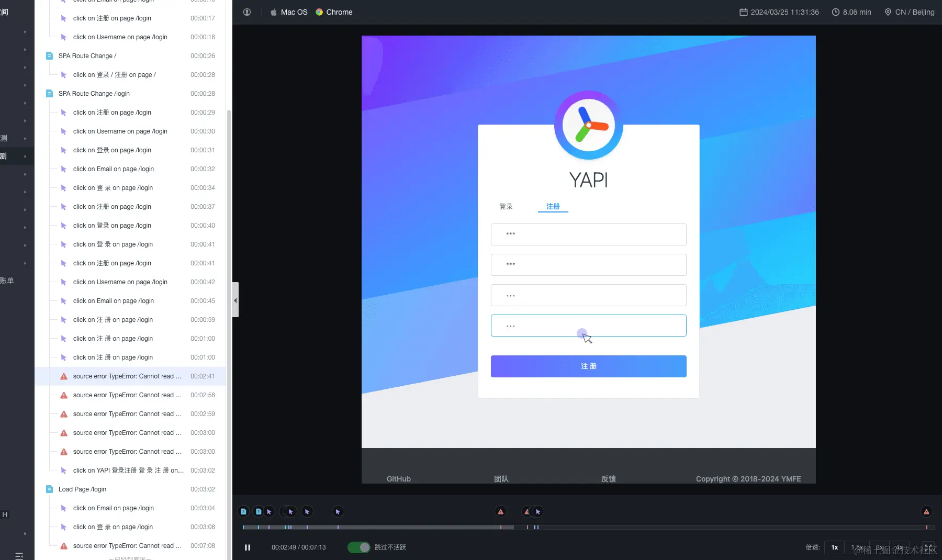Click the clock icon beside 8.06 min
This screenshot has height=560, width=942.
836,12
